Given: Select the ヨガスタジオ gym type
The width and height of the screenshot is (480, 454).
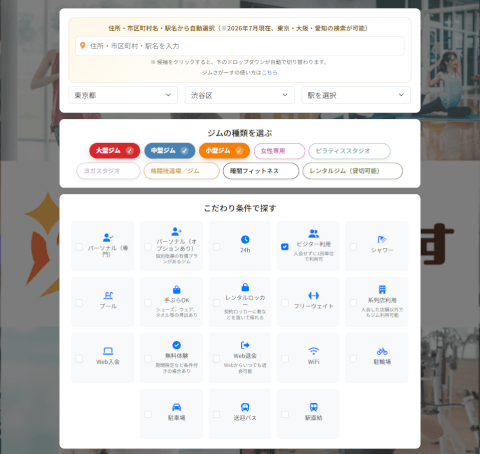Looking at the screenshot, I should pyautogui.click(x=108, y=171).
